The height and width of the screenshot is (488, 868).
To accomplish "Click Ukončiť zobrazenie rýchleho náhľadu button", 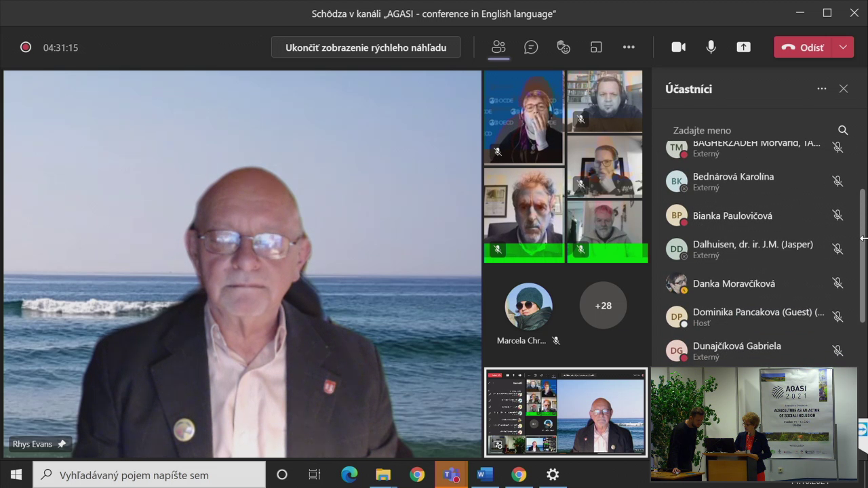I will (366, 47).
